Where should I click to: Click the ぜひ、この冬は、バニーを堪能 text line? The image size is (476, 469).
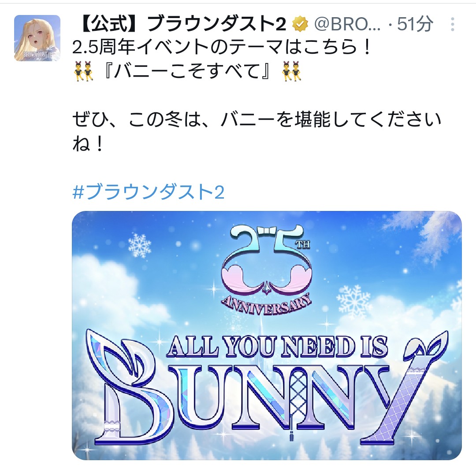click(x=257, y=119)
